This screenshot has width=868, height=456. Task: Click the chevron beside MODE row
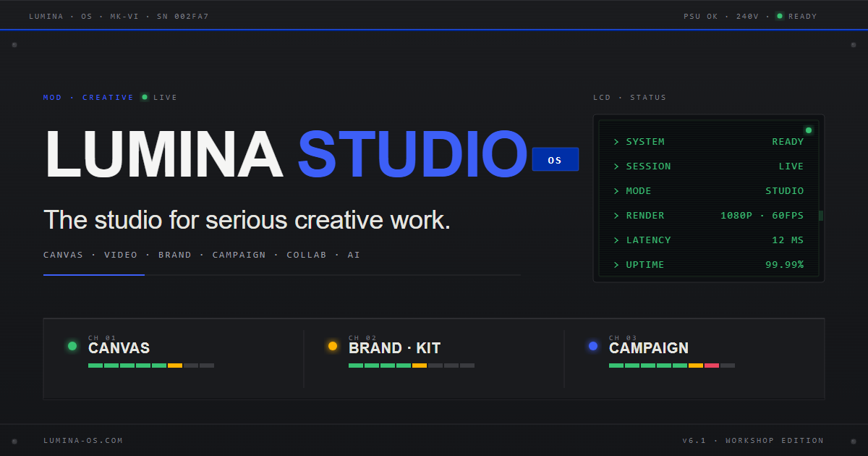point(616,191)
